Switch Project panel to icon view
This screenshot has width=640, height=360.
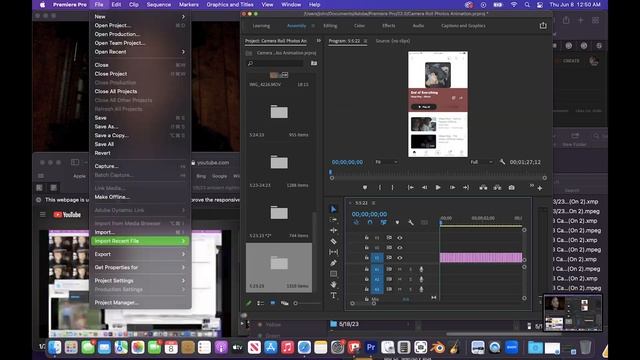tap(273, 303)
